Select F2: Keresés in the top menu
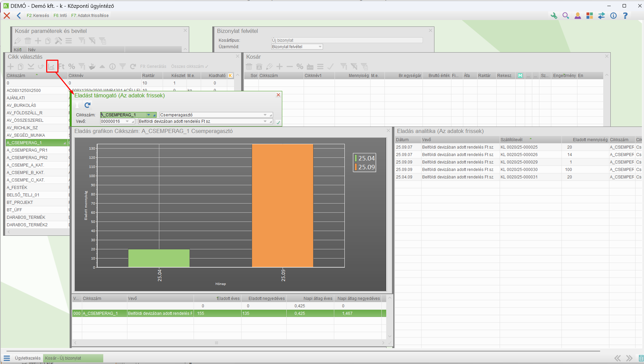 [38, 16]
